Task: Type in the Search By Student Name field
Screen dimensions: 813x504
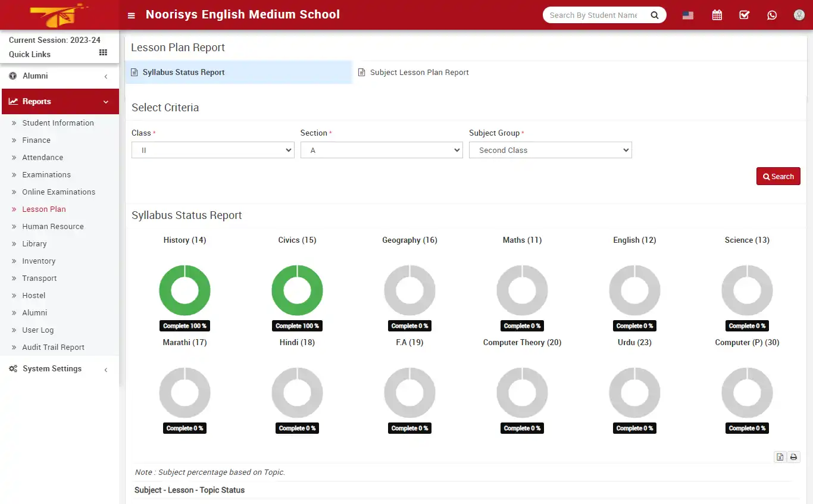Action: pyautogui.click(x=595, y=14)
